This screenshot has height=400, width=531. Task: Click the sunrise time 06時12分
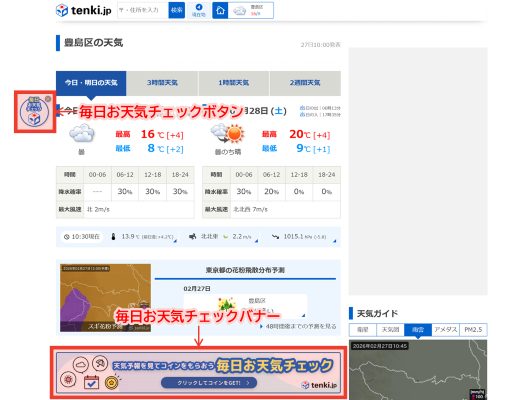(320, 108)
